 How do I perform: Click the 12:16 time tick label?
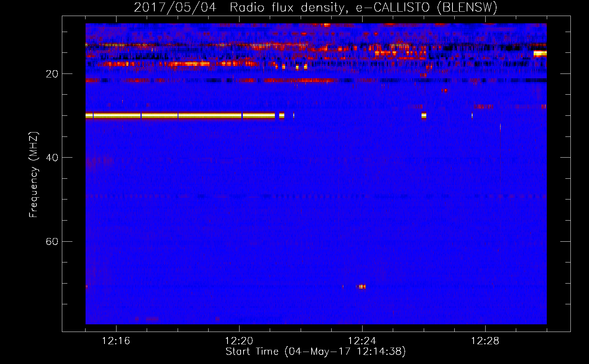[x=116, y=341]
